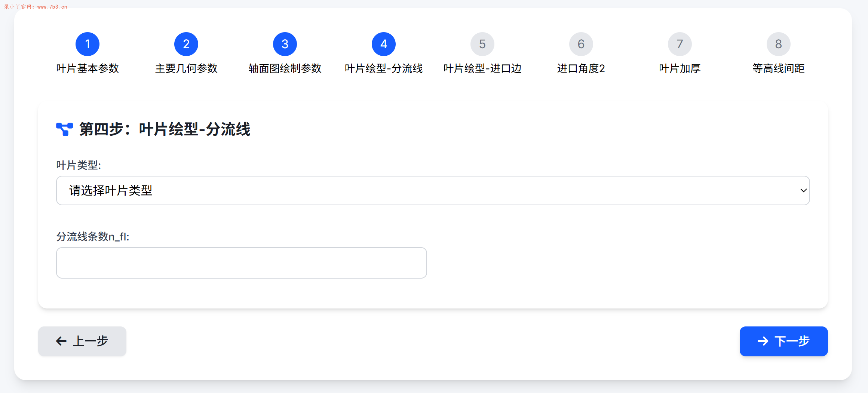The width and height of the screenshot is (868, 393).
Task: Click the 下一步 next button
Action: (784, 341)
